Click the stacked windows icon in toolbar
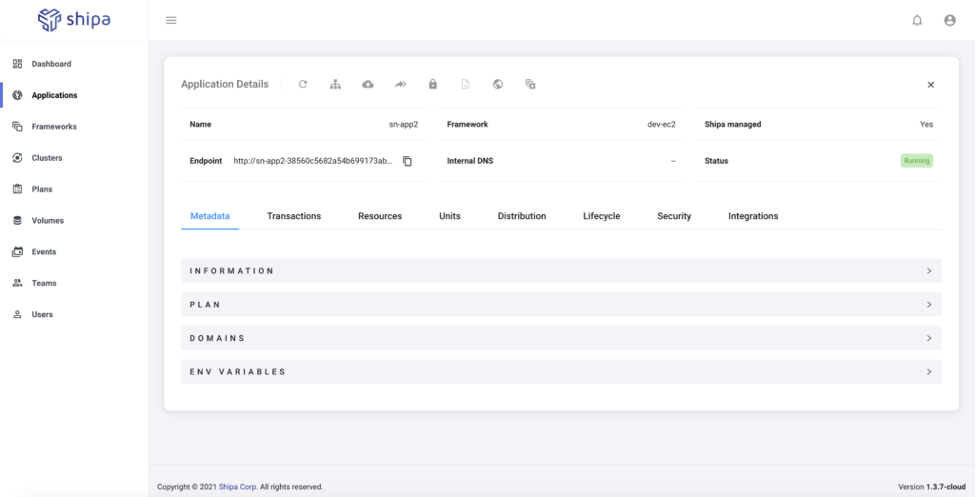Viewport: 977px width, 497px height. 530,84
